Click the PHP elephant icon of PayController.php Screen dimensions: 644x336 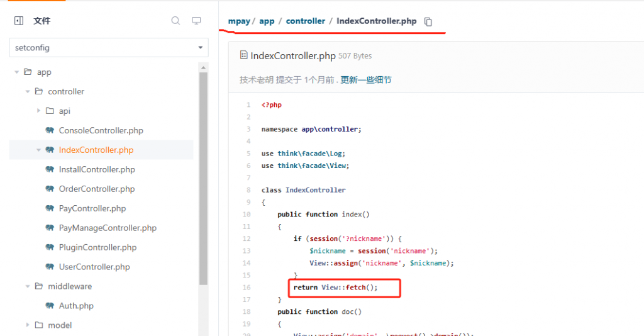click(50, 208)
